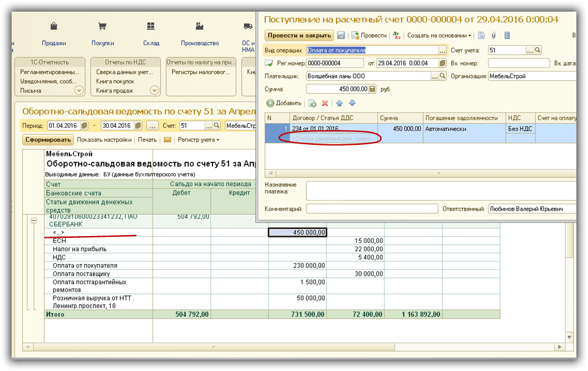Open the Регистр учета dropdown menu

click(199, 140)
